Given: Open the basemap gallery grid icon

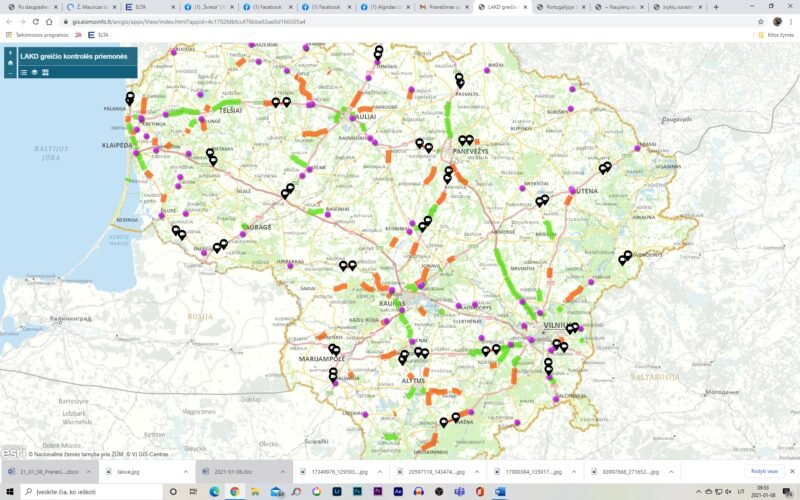Looking at the screenshot, I should tap(45, 72).
